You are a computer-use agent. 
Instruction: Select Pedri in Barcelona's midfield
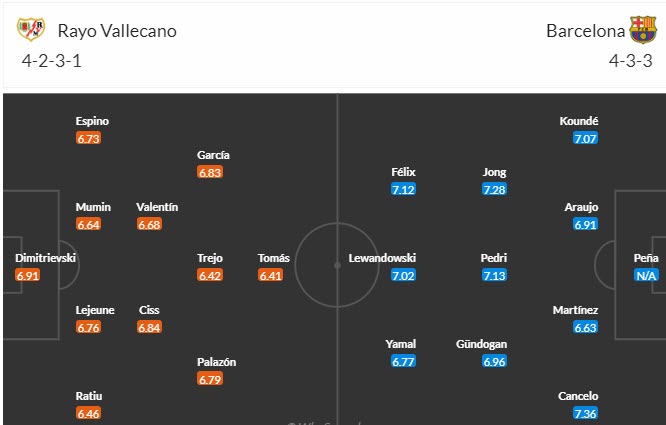(x=494, y=258)
